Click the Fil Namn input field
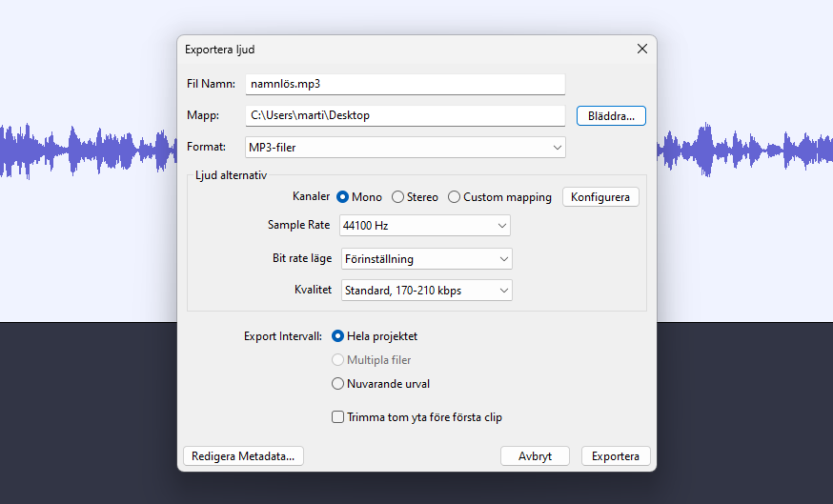 (x=405, y=84)
